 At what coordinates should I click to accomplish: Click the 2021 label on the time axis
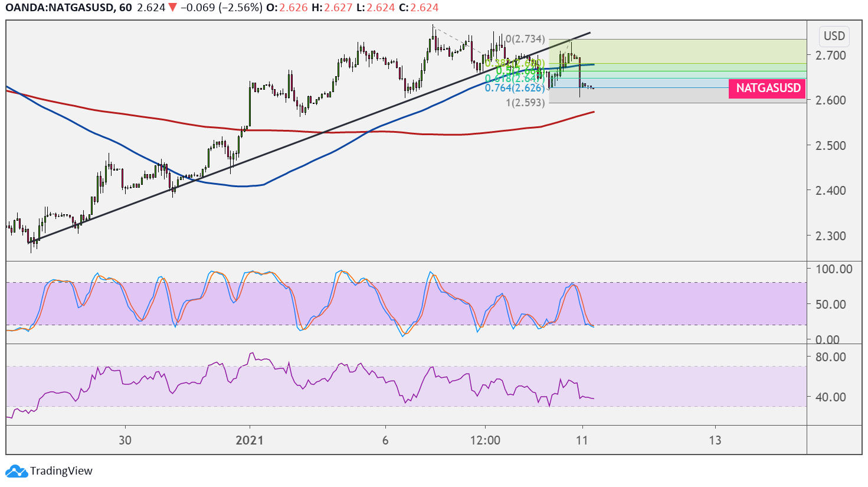point(250,440)
